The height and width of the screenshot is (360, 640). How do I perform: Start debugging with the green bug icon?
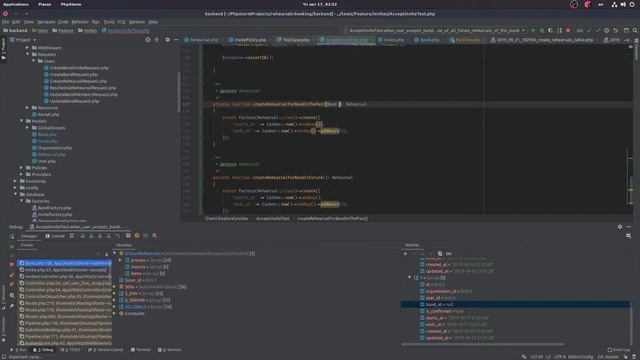[x=542, y=30]
